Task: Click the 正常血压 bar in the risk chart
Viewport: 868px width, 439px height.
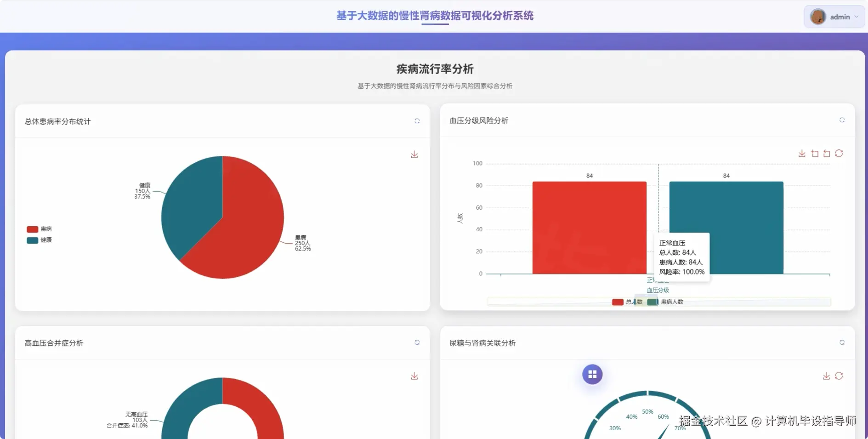Action: tap(590, 228)
